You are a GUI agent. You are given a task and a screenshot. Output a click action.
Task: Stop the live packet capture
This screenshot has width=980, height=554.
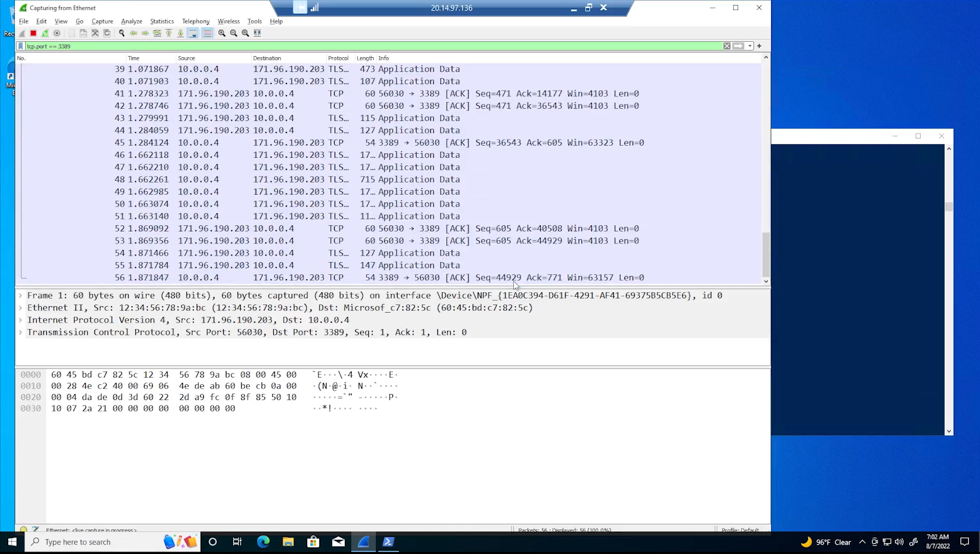coord(33,33)
